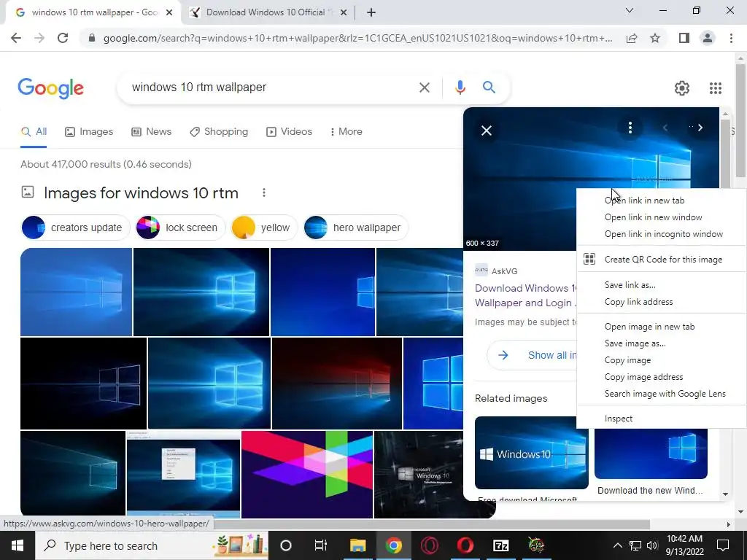Choose Copy link address
747x560 pixels.
pos(661,301)
